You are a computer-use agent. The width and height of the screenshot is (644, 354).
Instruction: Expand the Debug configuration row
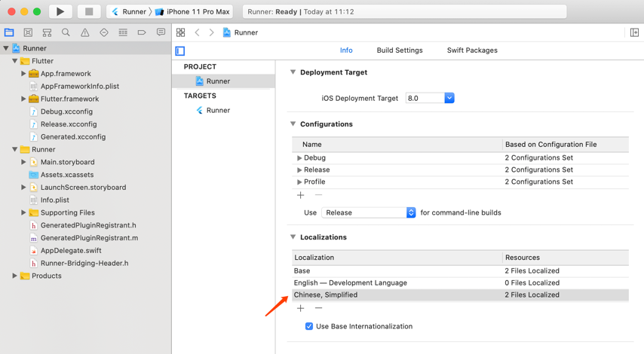(x=299, y=158)
